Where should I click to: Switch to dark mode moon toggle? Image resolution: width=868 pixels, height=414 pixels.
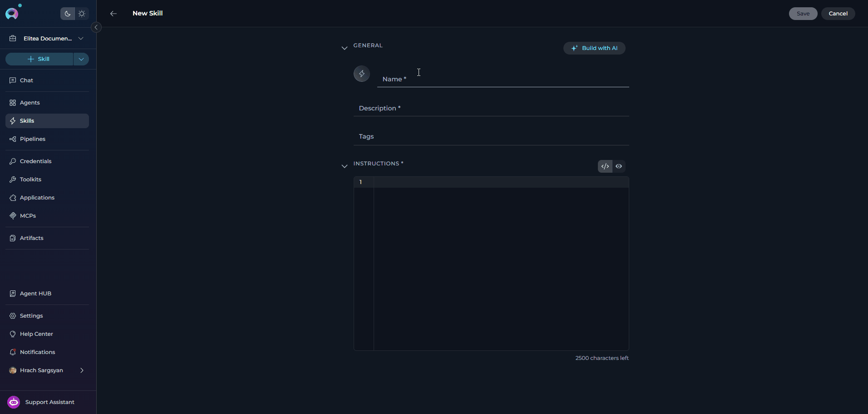(x=68, y=14)
